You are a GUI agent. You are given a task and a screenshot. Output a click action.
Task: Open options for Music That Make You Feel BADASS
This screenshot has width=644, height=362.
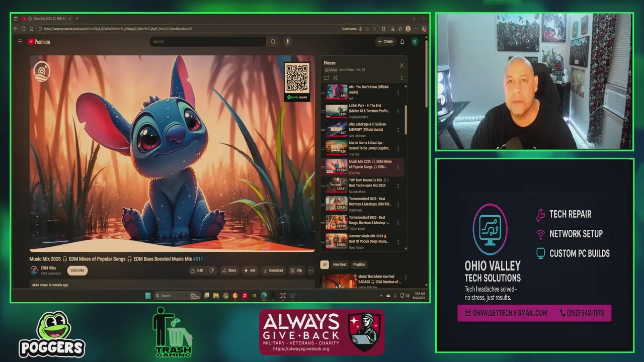(x=406, y=277)
